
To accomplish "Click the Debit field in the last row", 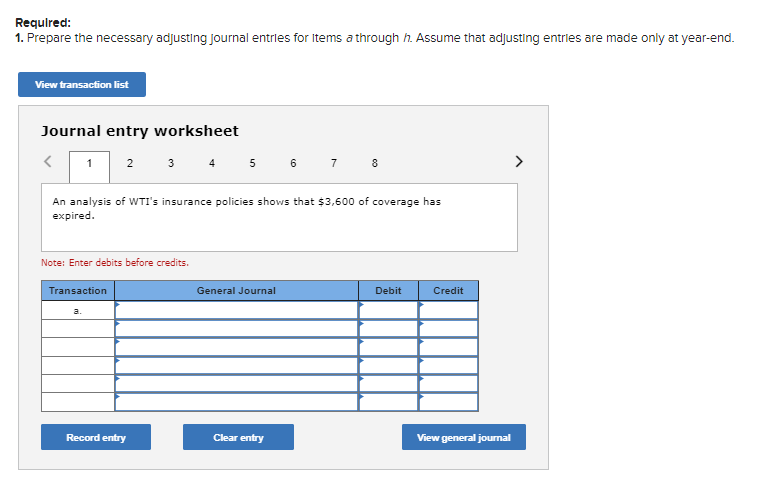I will click(388, 402).
